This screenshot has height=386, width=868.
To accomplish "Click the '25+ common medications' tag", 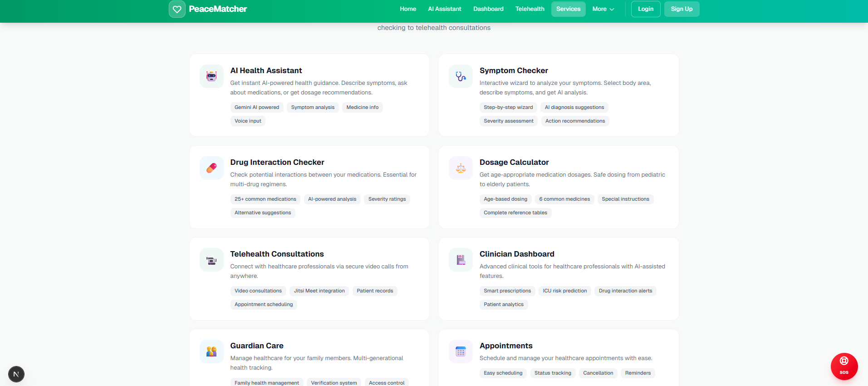I will point(265,199).
